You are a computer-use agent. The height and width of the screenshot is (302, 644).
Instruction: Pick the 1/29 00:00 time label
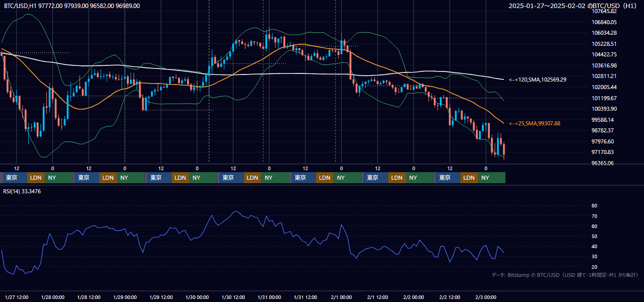coord(124,297)
